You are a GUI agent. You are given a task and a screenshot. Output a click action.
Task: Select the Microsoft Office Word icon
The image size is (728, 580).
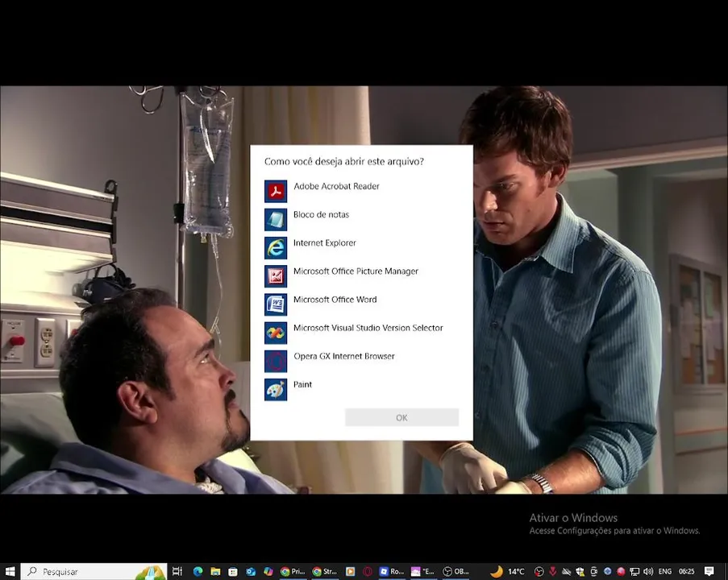(x=276, y=304)
